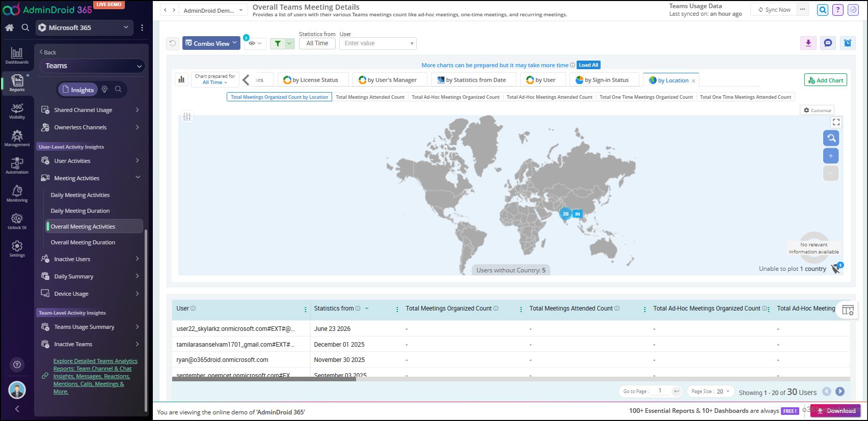Open Daily Meeting Duration report
The height and width of the screenshot is (421, 868).
coord(80,211)
